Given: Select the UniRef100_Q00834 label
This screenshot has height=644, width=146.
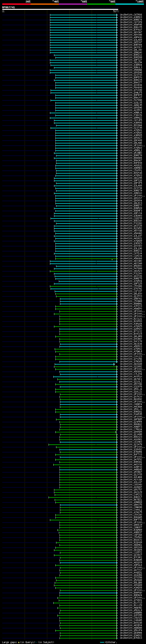Looking at the screenshot, I should (x=131, y=85).
